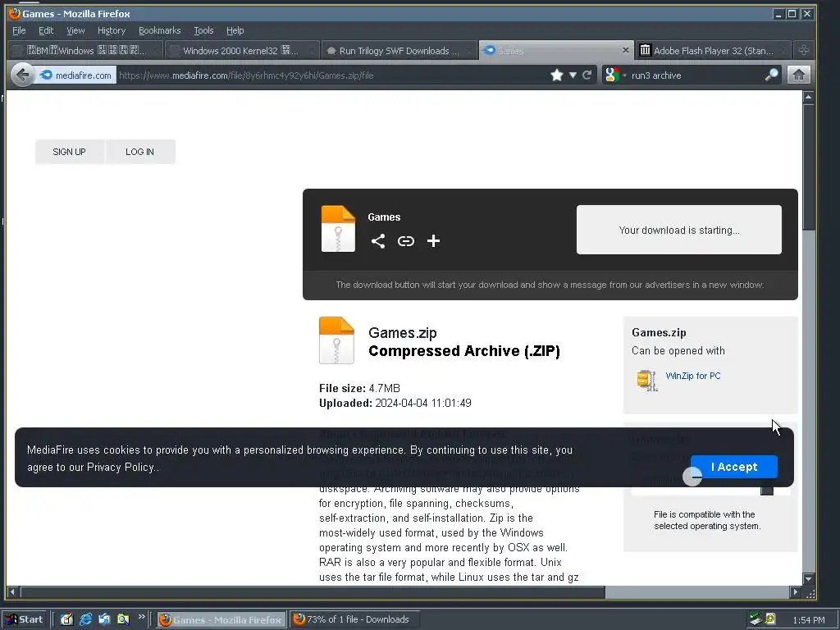Click the SIGN UP button
The height and width of the screenshot is (630, 840).
[70, 152]
